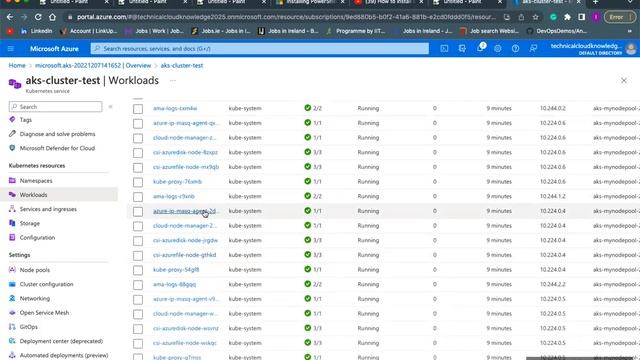
Task: Open Configuration under Kubernetes resources
Action: click(x=37, y=238)
